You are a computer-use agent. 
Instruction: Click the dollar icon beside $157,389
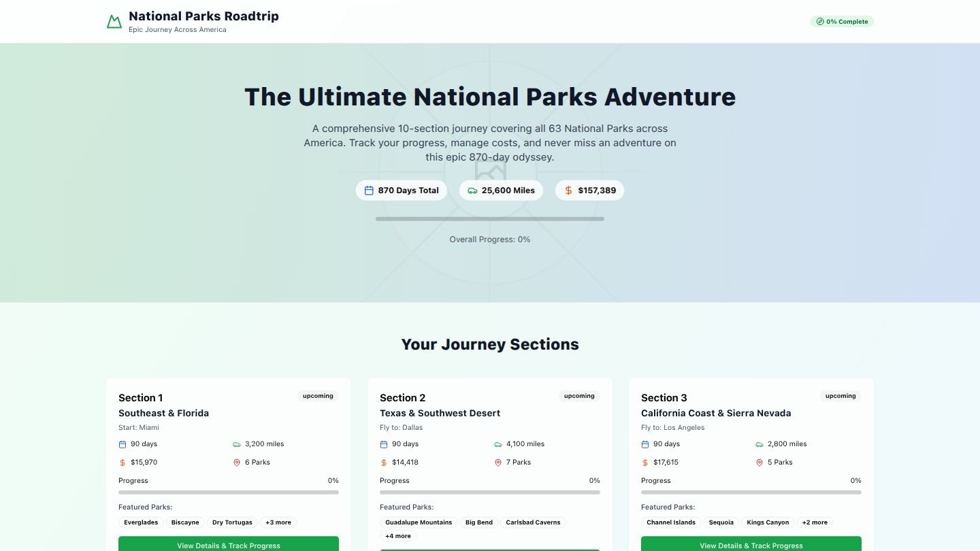coord(569,190)
